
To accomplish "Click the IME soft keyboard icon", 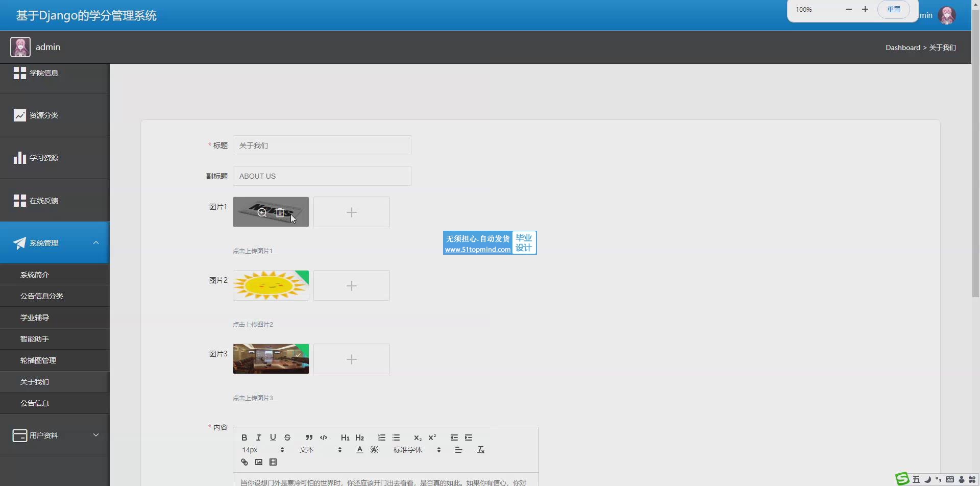I will click(949, 479).
